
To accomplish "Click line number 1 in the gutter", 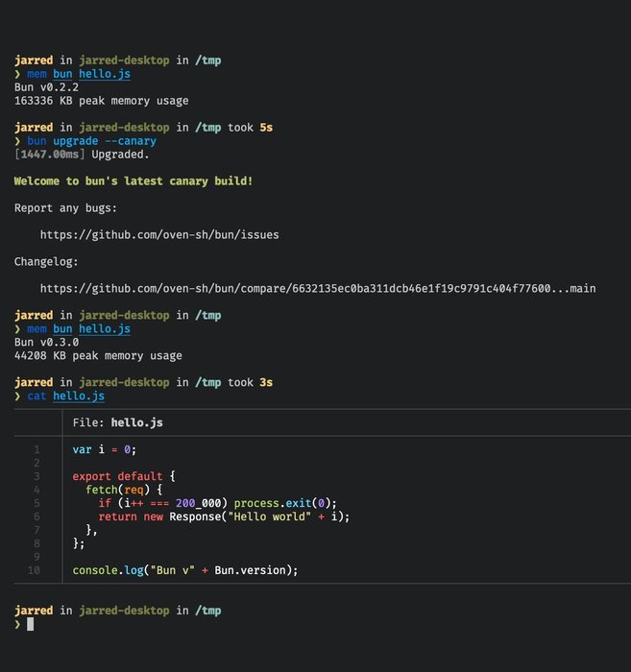I will [x=37, y=449].
